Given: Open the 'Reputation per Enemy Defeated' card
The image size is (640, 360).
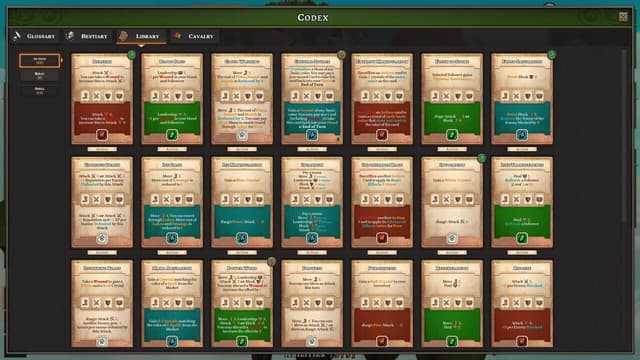Looking at the screenshot, I should pos(102,202).
